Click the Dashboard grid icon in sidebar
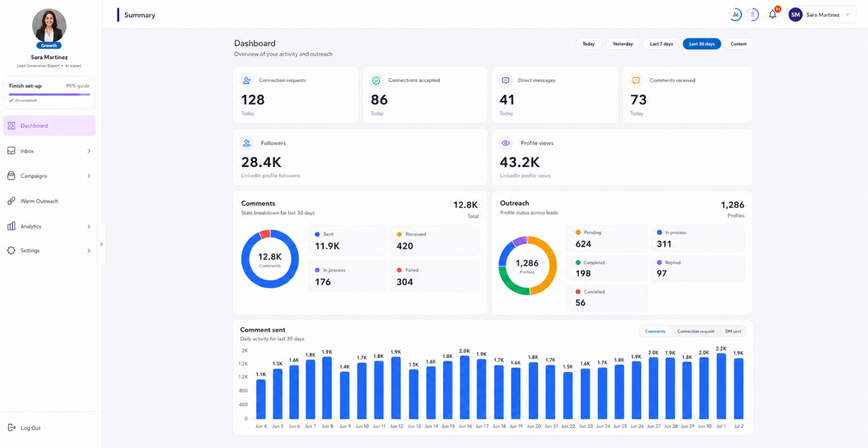Viewport: 868px width, 448px height. (x=11, y=126)
